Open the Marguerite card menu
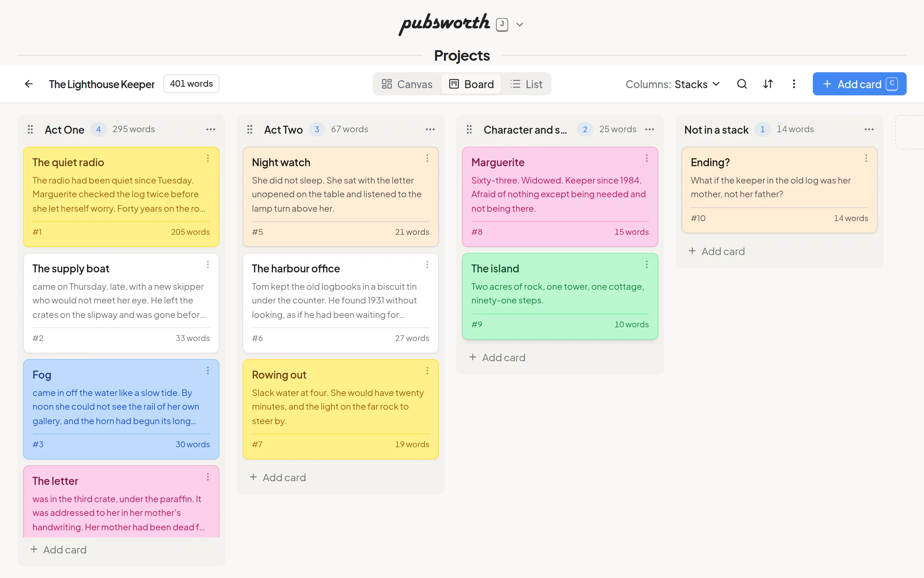Image resolution: width=924 pixels, height=578 pixels. [646, 158]
